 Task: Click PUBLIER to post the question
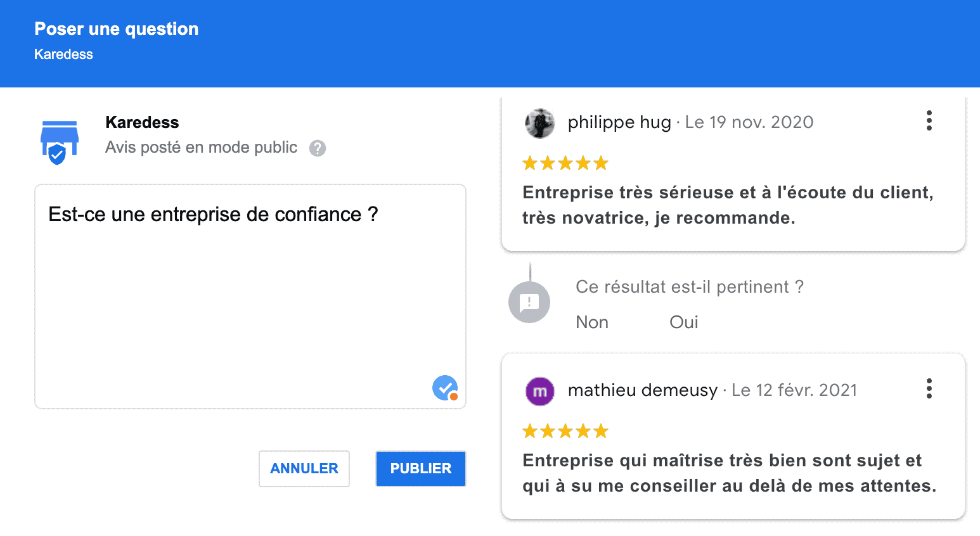(420, 468)
